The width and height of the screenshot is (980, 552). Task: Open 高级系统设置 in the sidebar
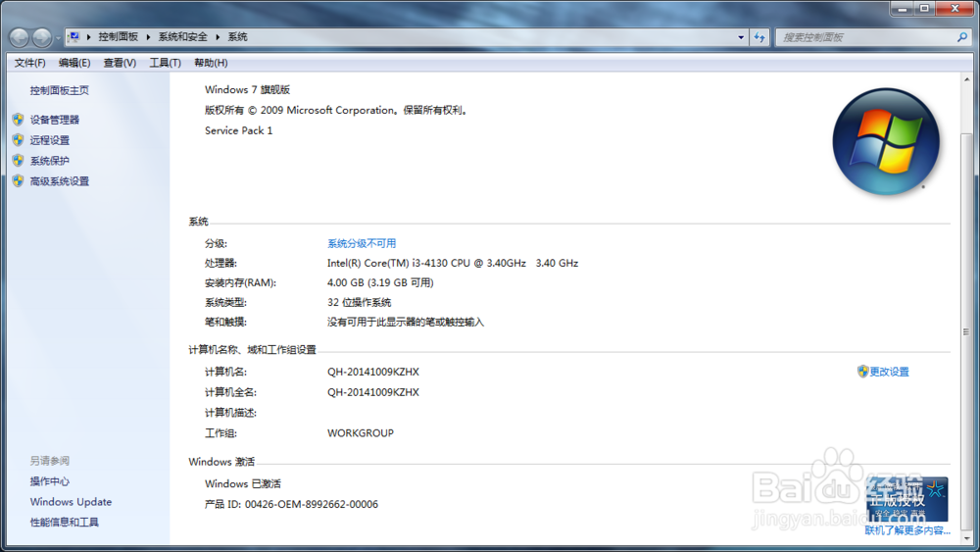click(x=60, y=181)
